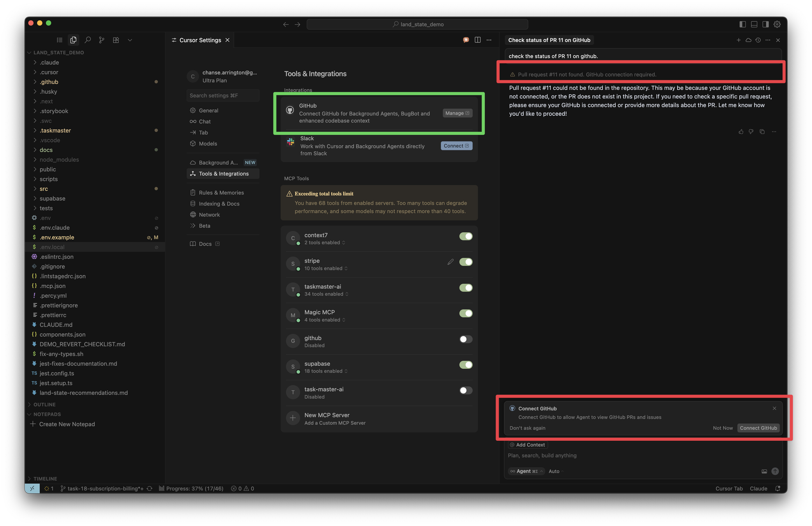
Task: Click thumbs down on the chat response
Action: [751, 132]
